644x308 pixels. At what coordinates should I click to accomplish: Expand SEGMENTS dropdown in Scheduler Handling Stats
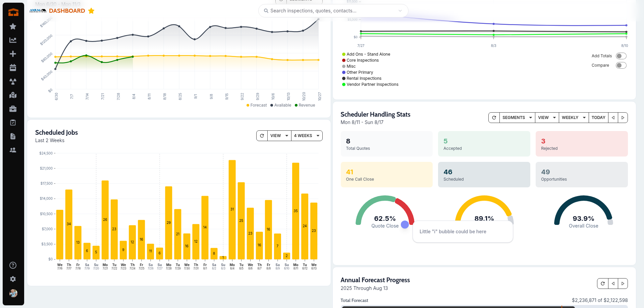[517, 118]
